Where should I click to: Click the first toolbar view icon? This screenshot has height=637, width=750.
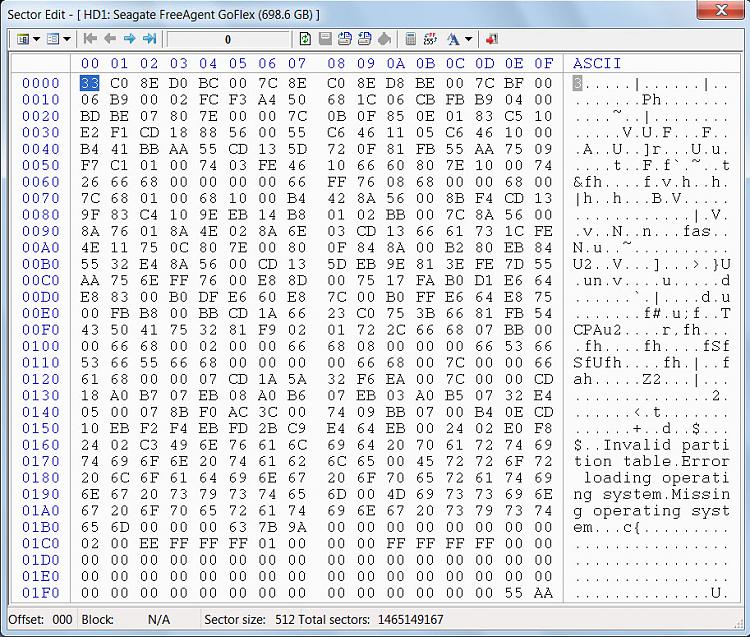click(x=22, y=39)
